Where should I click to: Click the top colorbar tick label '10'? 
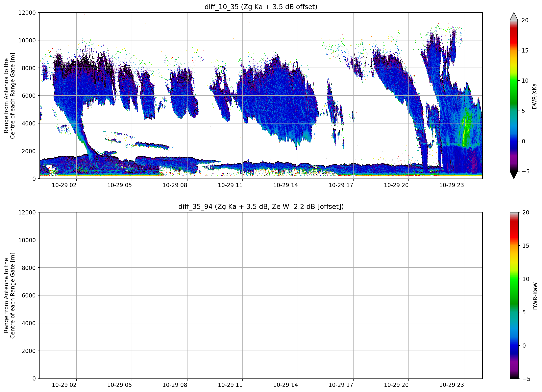coord(525,81)
